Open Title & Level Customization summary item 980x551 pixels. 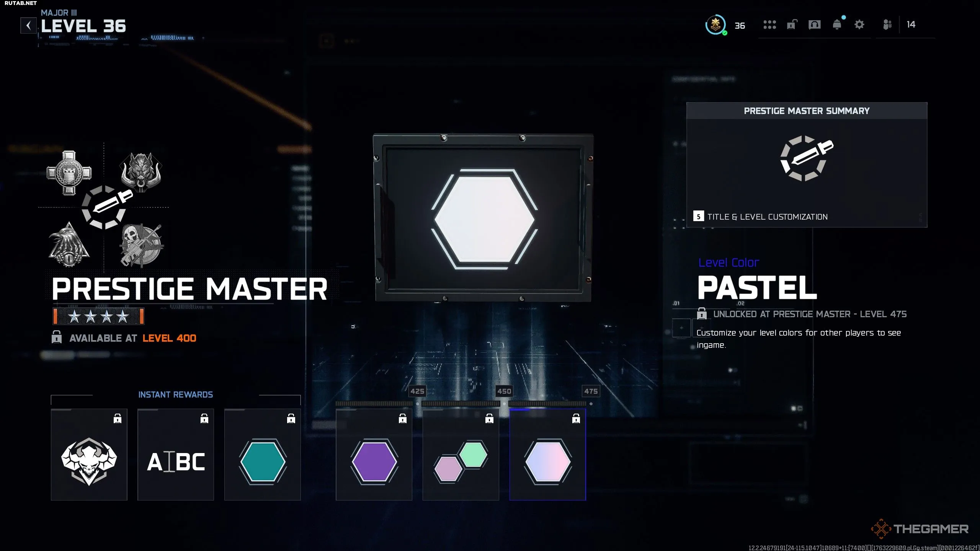pos(767,217)
